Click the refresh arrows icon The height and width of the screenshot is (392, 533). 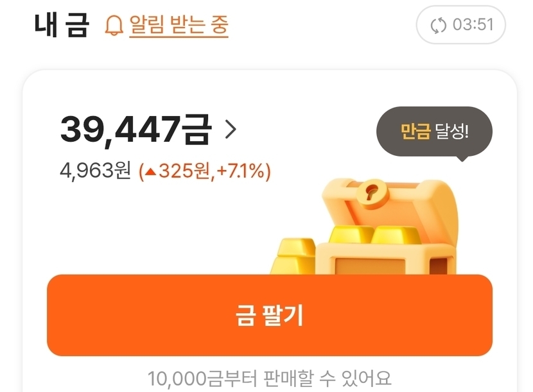point(438,26)
